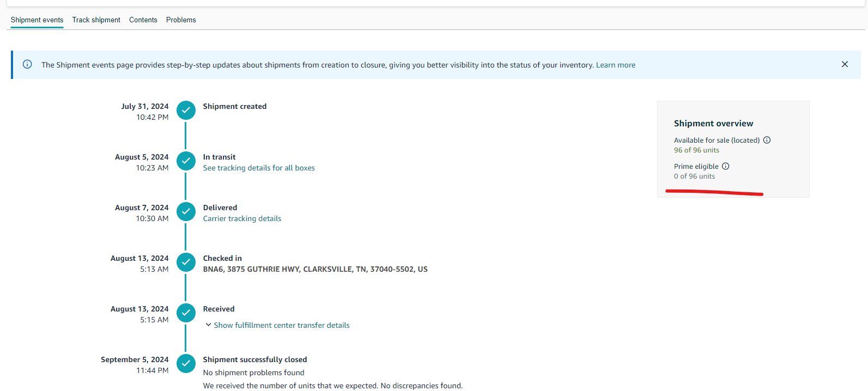Open See tracking details for all boxes
This screenshot has width=868, height=391.
[x=259, y=168]
